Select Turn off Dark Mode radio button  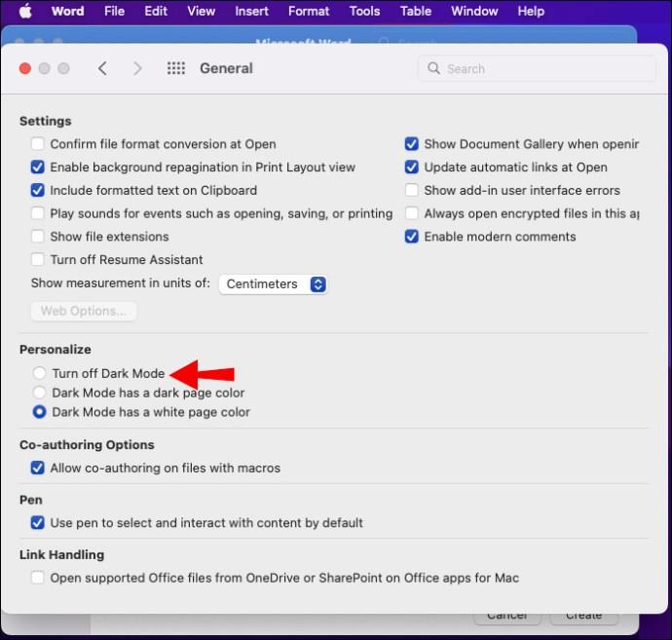click(x=39, y=373)
